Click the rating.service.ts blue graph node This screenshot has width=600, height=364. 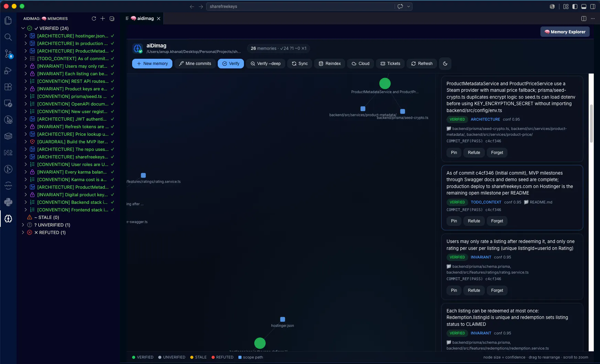143,175
